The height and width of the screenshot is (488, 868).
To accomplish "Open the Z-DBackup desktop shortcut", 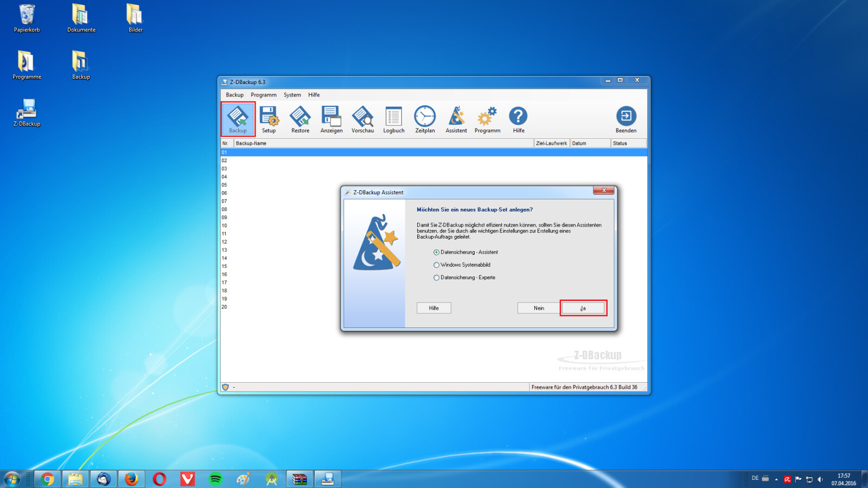I will click(x=27, y=112).
